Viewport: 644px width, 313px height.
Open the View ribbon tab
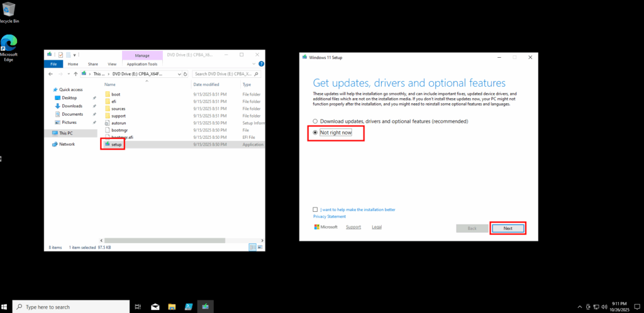112,63
